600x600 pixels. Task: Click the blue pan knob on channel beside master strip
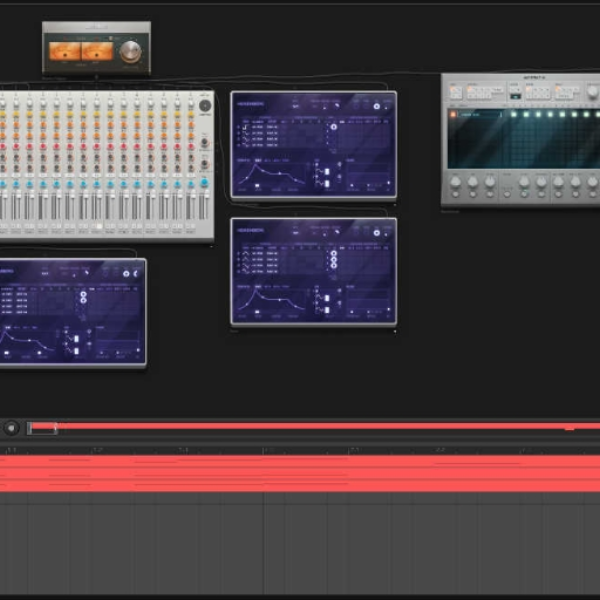click(x=191, y=184)
